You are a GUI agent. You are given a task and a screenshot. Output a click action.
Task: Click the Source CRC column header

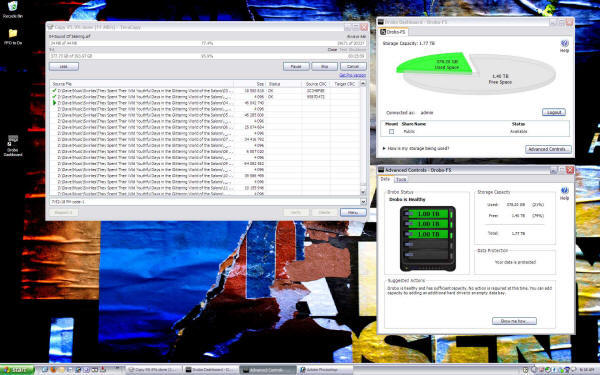coord(316,84)
